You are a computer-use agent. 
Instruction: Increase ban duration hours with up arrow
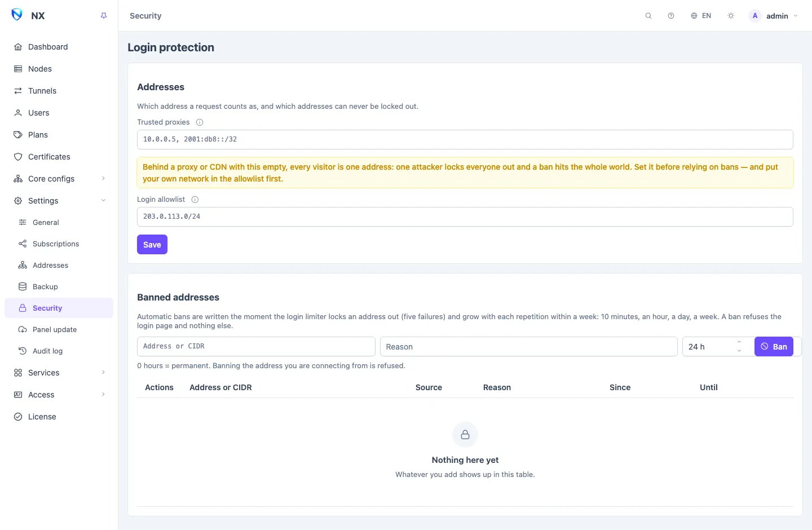[739, 342]
